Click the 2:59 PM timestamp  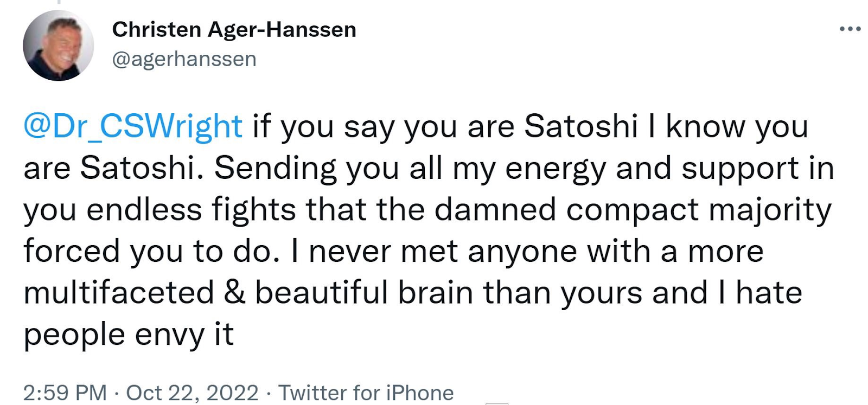65,393
